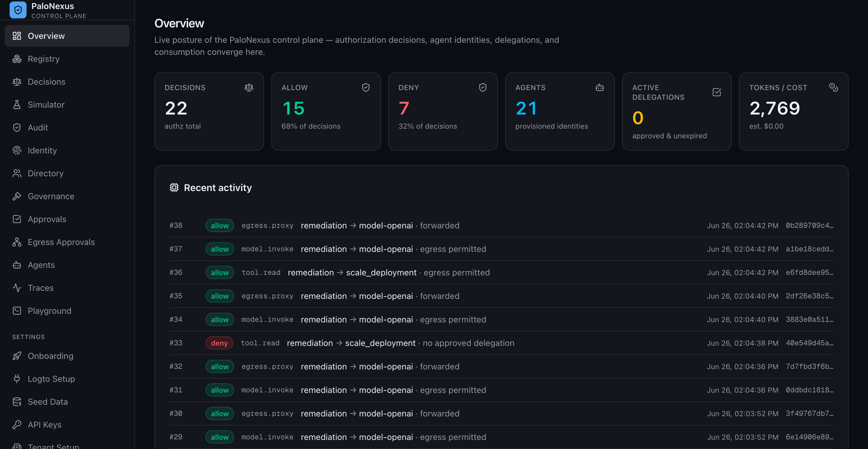Click activity ID #37

[x=176, y=249]
